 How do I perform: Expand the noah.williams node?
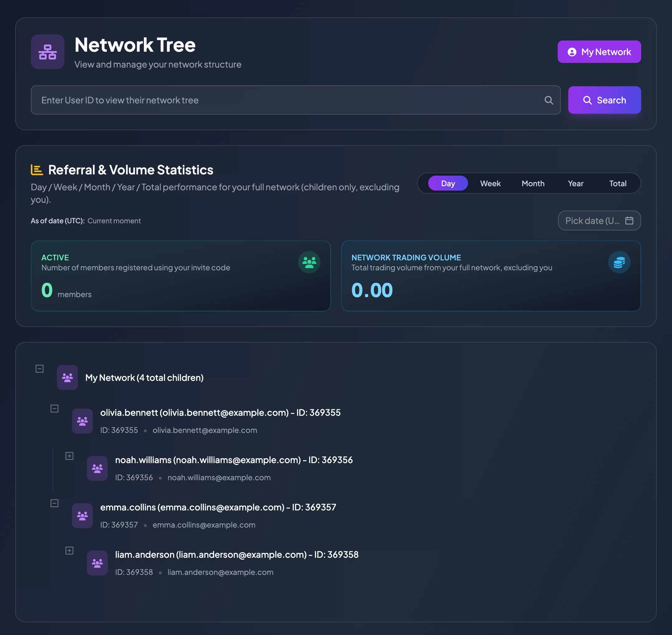pos(69,456)
